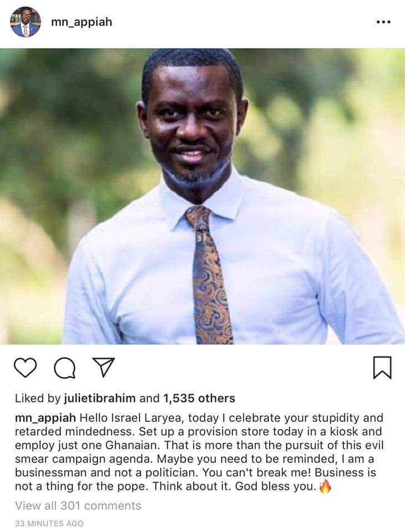The width and height of the screenshot is (405, 532).
Task: View all 301 comments
Action: click(78, 505)
